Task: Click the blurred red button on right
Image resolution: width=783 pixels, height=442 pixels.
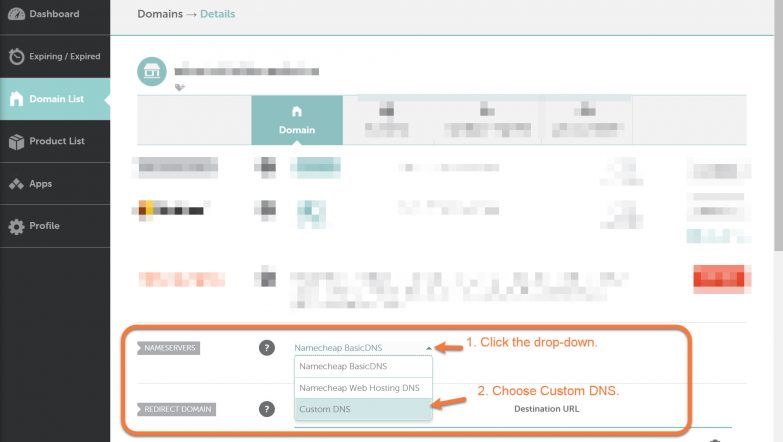Action: click(x=720, y=279)
